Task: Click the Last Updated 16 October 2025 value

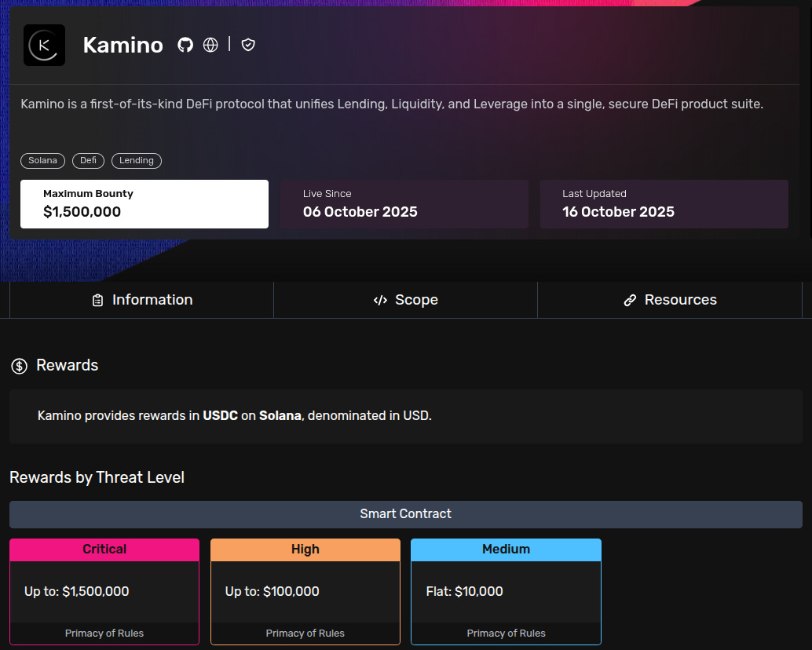Action: 618,212
